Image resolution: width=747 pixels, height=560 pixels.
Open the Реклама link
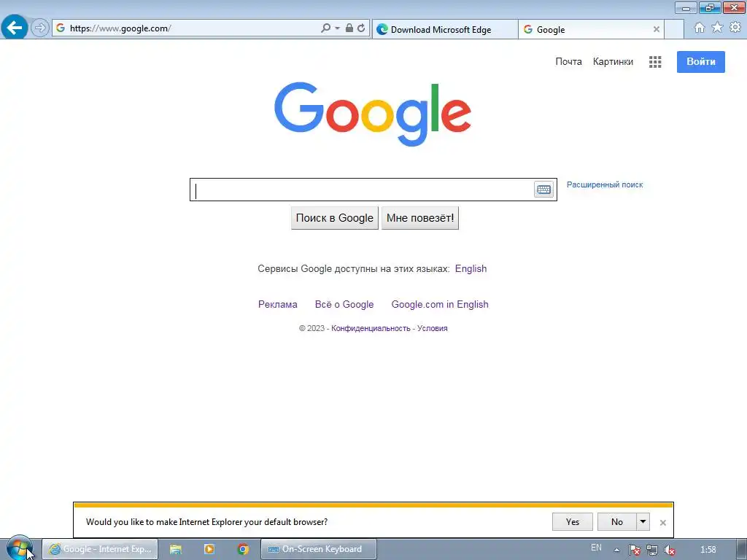278,304
